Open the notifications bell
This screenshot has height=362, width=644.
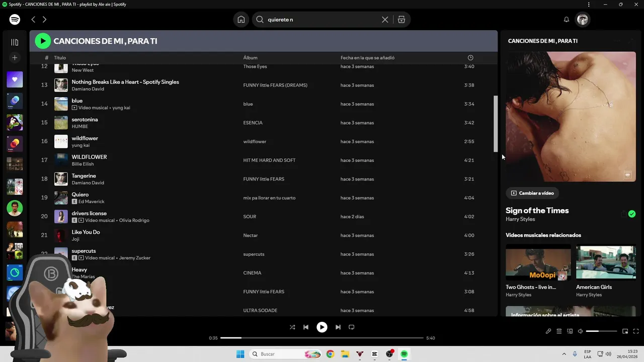pos(567,20)
